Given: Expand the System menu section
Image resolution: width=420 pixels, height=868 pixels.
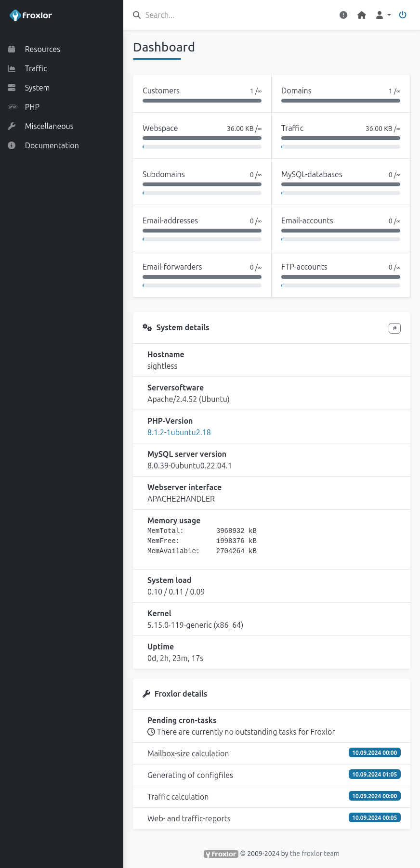Looking at the screenshot, I should click(37, 88).
